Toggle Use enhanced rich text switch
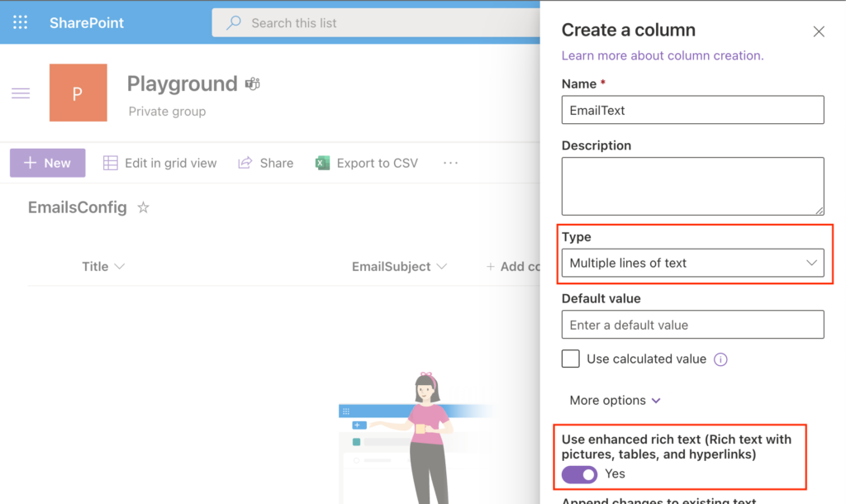Screen dimensions: 846x504 coord(579,474)
